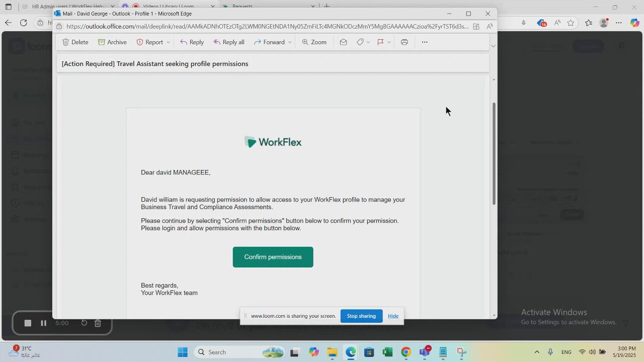Expand the mail toolbar ribbon chevron
Screen dimensions: 644x362
tap(493, 46)
